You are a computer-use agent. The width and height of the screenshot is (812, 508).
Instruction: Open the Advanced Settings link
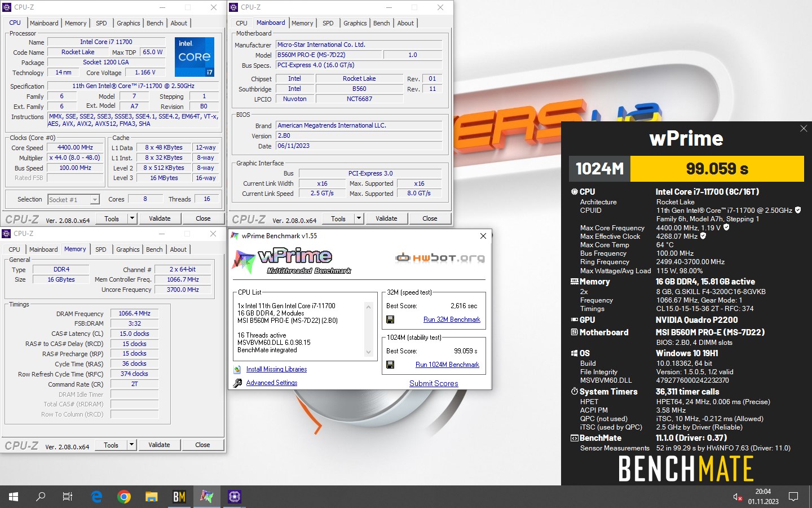(272, 383)
